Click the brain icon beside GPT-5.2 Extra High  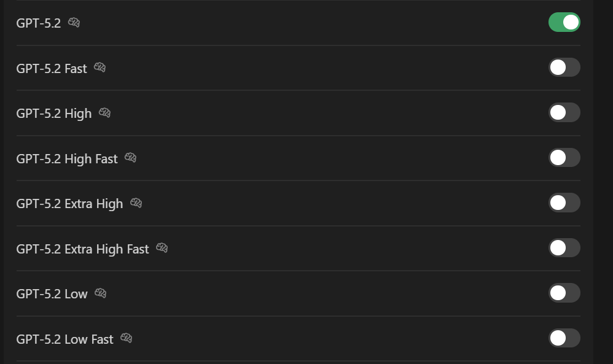pyautogui.click(x=136, y=203)
